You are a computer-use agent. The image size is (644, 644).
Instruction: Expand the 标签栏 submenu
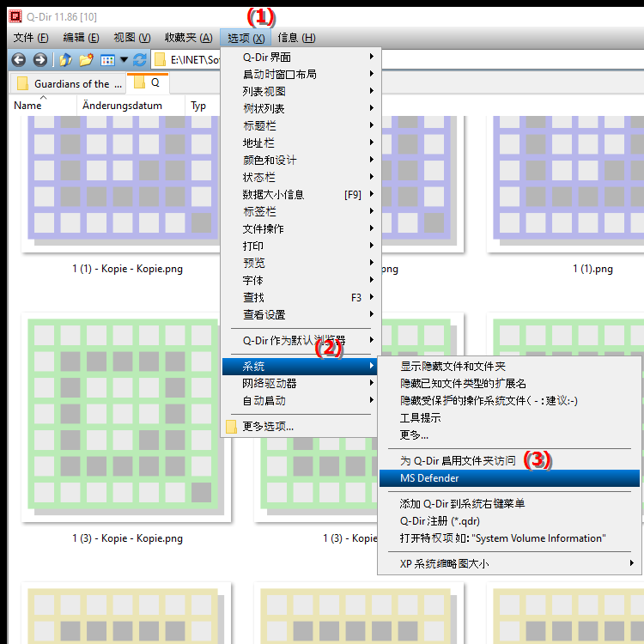coord(300,211)
